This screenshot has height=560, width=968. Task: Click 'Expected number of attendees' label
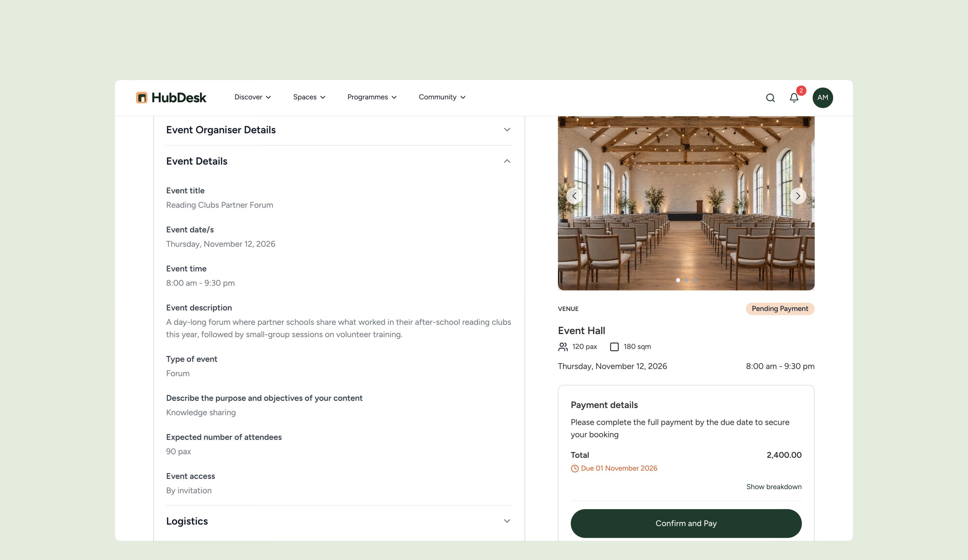pos(224,437)
